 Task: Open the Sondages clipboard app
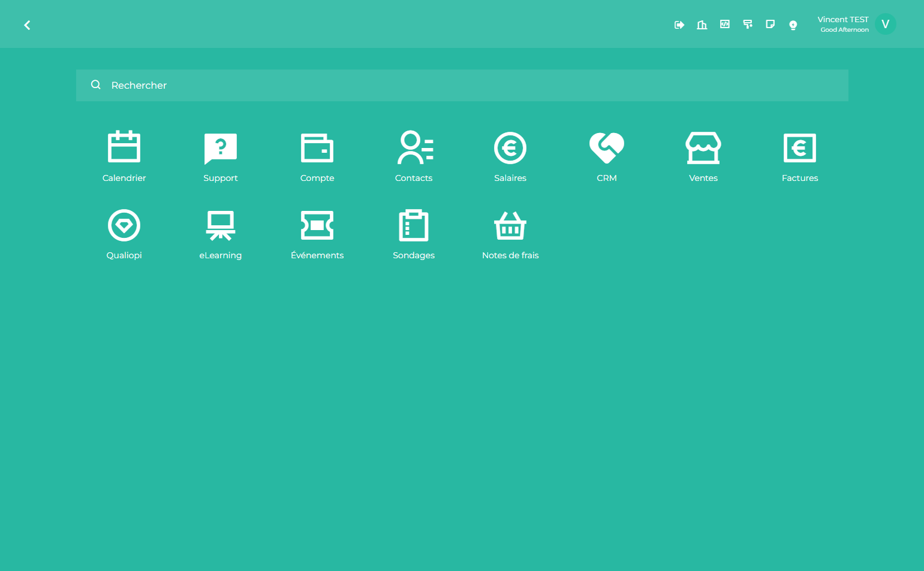coord(414,234)
